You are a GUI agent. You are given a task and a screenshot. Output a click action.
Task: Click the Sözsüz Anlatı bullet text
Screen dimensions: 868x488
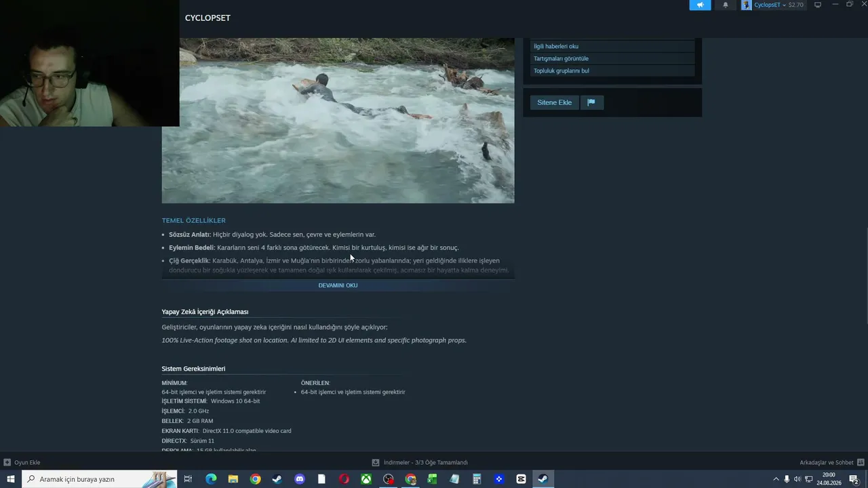pyautogui.click(x=272, y=235)
